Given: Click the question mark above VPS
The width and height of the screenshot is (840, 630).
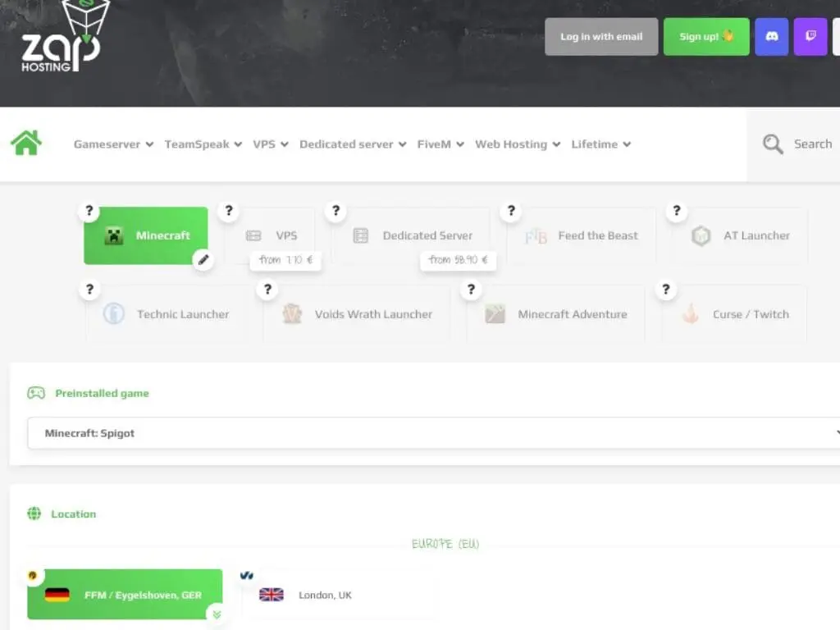Looking at the screenshot, I should coord(229,211).
